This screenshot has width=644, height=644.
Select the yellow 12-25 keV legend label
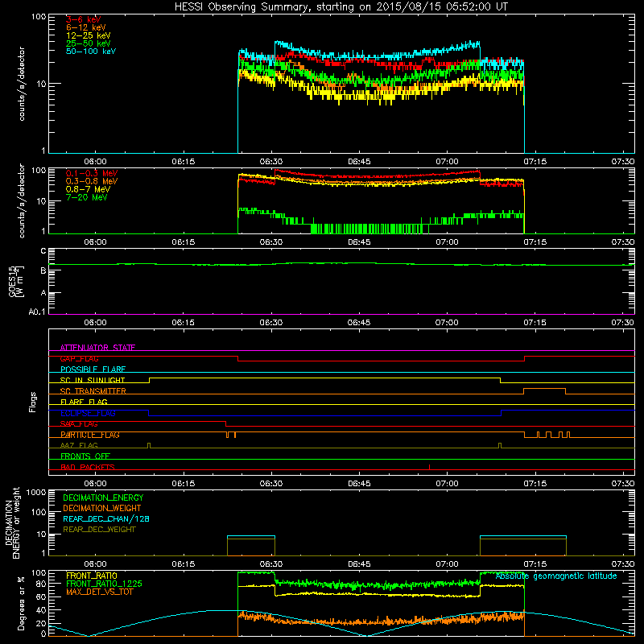point(88,35)
